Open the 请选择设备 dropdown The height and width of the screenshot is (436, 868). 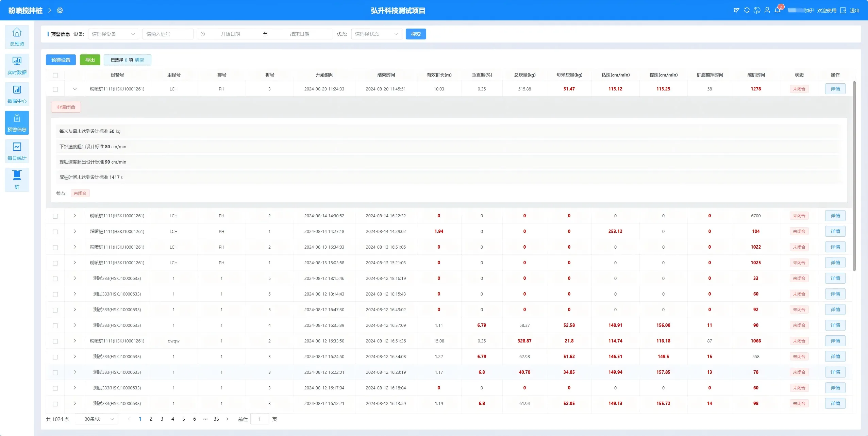[113, 34]
